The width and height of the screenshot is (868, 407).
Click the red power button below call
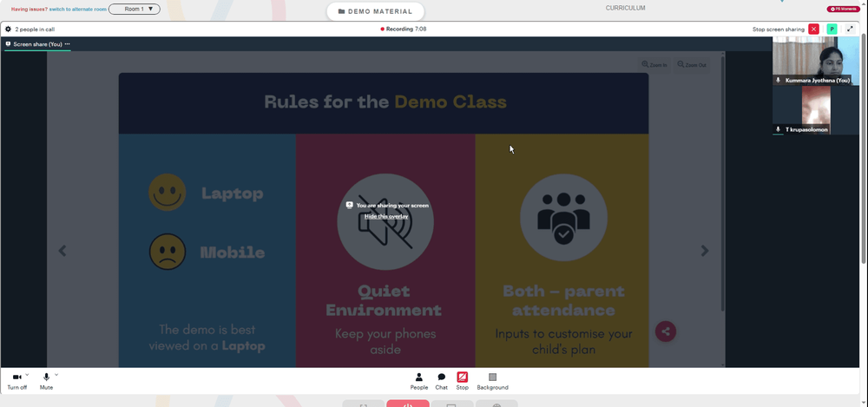408,404
